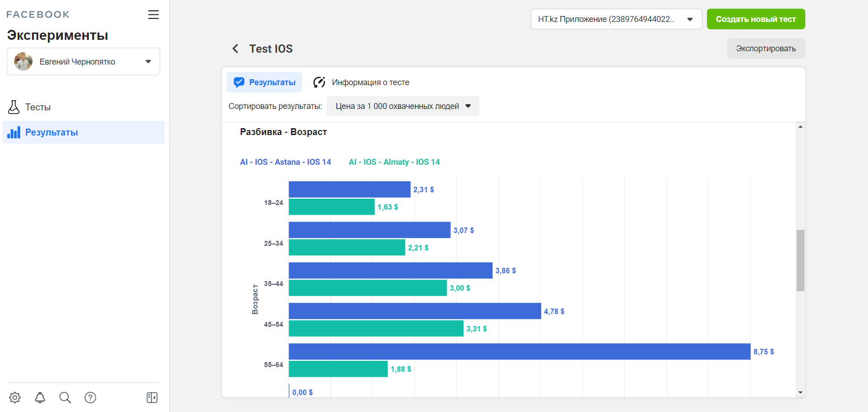The width and height of the screenshot is (868, 412).
Task: Toggle AI - IOS - Astana legend series
Action: click(x=285, y=162)
